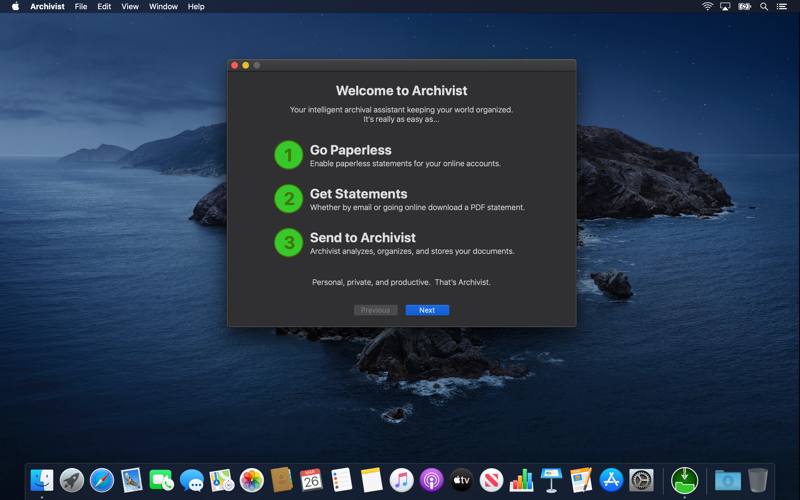This screenshot has width=800, height=500.
Task: Click the 'Personal, private, and productive' tagline
Action: pyautogui.click(x=402, y=282)
